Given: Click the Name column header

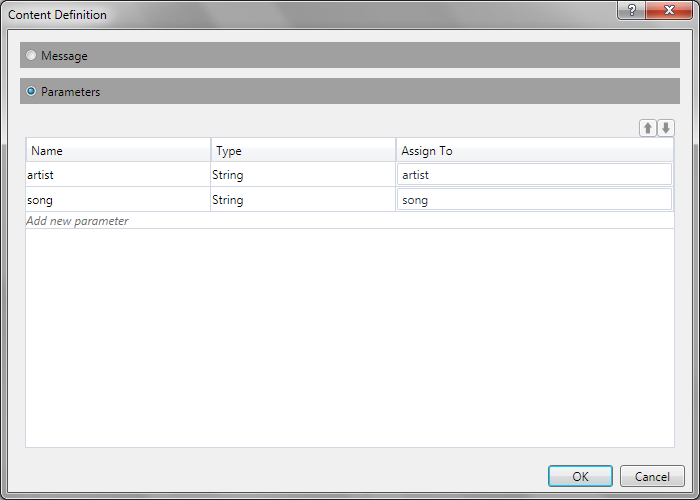Looking at the screenshot, I should click(x=118, y=150).
